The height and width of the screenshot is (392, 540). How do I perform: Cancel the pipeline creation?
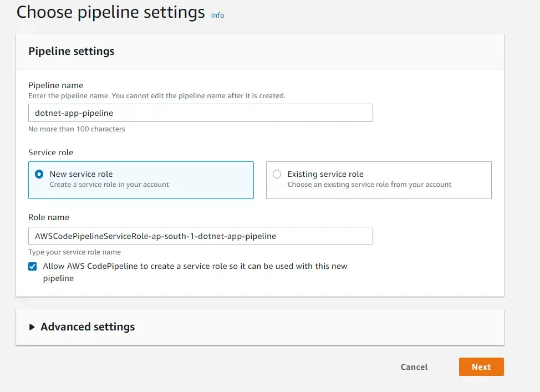[414, 366]
